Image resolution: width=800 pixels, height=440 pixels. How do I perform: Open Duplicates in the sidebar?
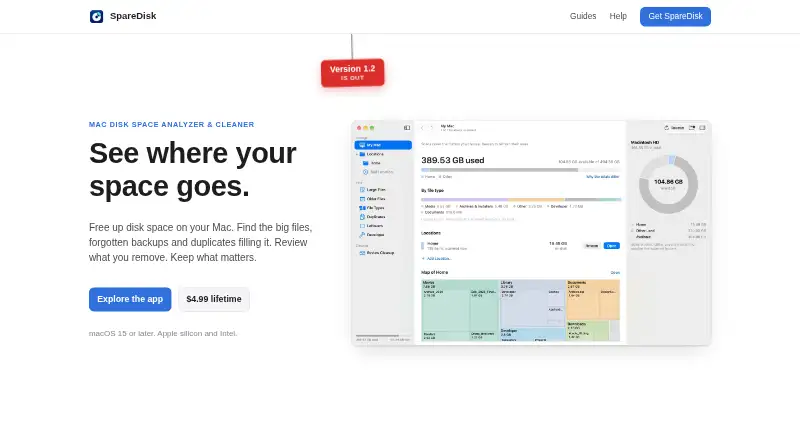(x=373, y=217)
